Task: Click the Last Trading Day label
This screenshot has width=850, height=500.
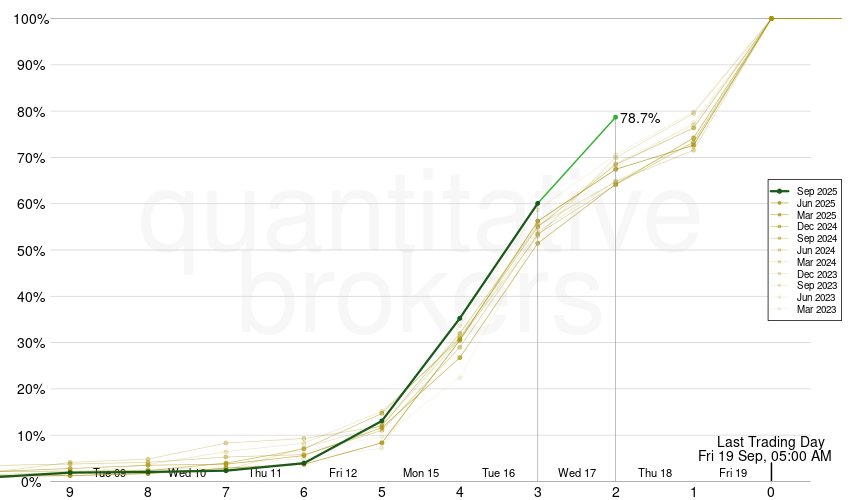Action: click(770, 442)
